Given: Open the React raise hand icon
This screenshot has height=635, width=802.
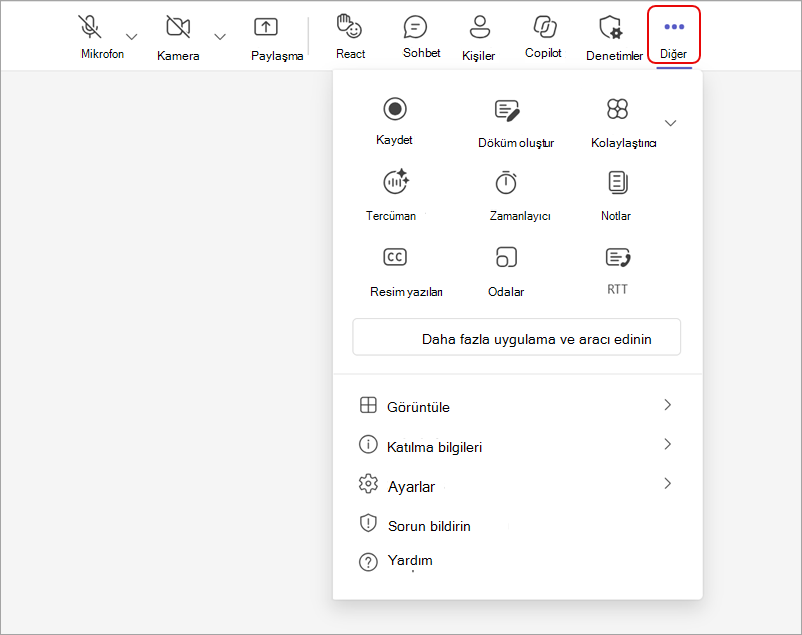Looking at the screenshot, I should click(x=349, y=26).
